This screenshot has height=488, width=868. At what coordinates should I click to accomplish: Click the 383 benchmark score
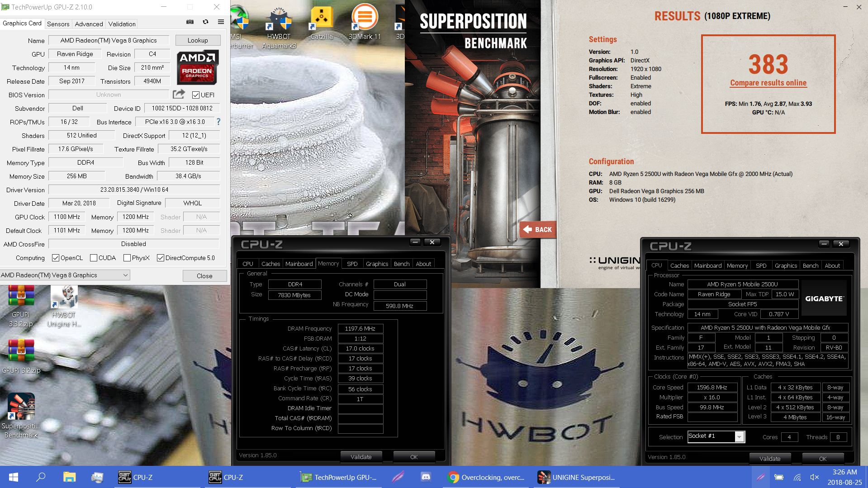tap(768, 64)
